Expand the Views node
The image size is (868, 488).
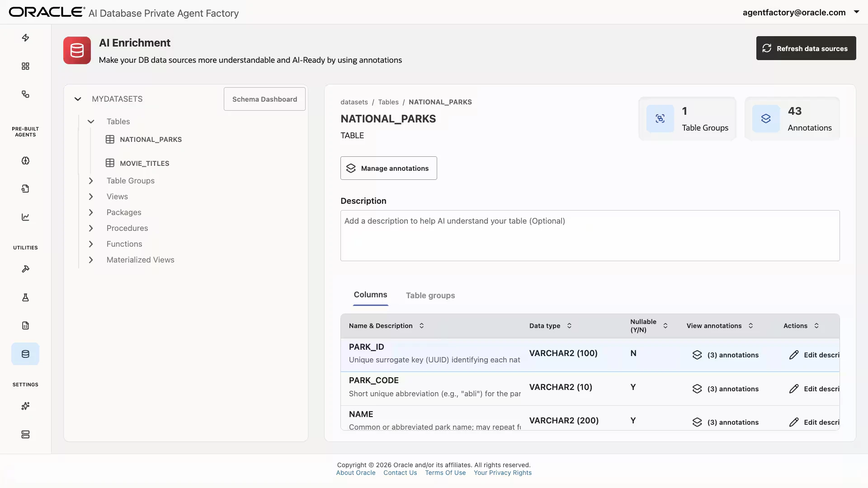(x=91, y=197)
